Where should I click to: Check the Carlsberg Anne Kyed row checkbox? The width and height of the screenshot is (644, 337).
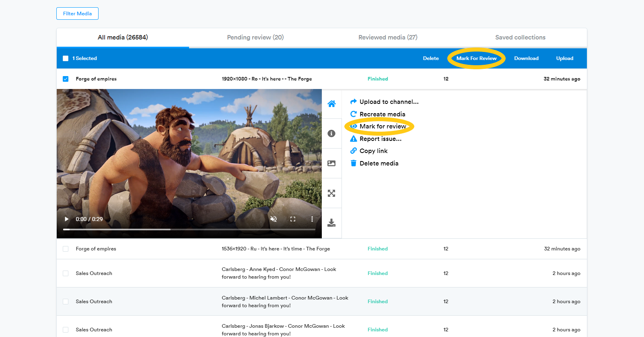coord(66,273)
